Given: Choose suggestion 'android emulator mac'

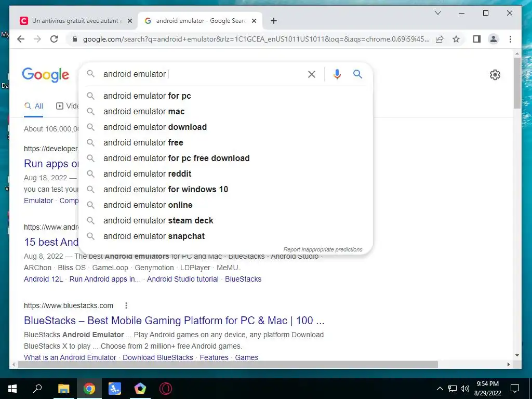Looking at the screenshot, I should point(225,112).
